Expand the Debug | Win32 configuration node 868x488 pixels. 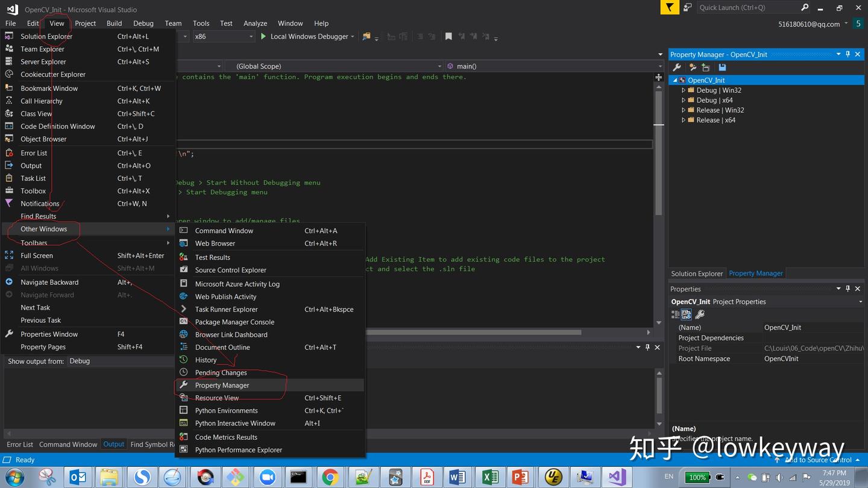click(684, 90)
